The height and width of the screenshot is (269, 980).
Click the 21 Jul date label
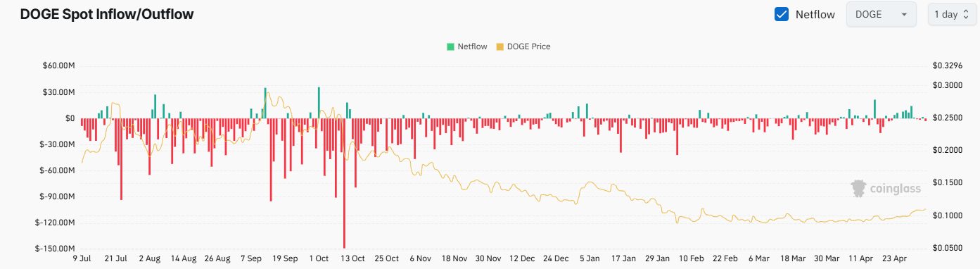pos(116,259)
